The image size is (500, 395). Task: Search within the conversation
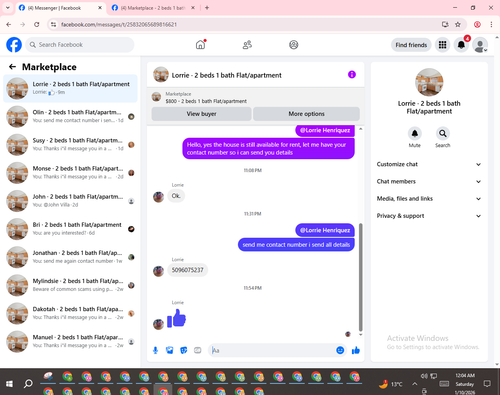tap(443, 134)
